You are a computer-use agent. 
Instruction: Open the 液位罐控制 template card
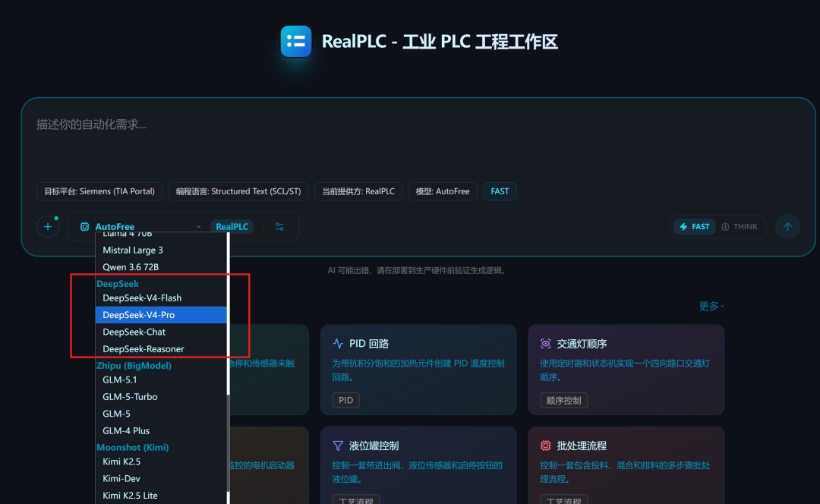[418, 465]
